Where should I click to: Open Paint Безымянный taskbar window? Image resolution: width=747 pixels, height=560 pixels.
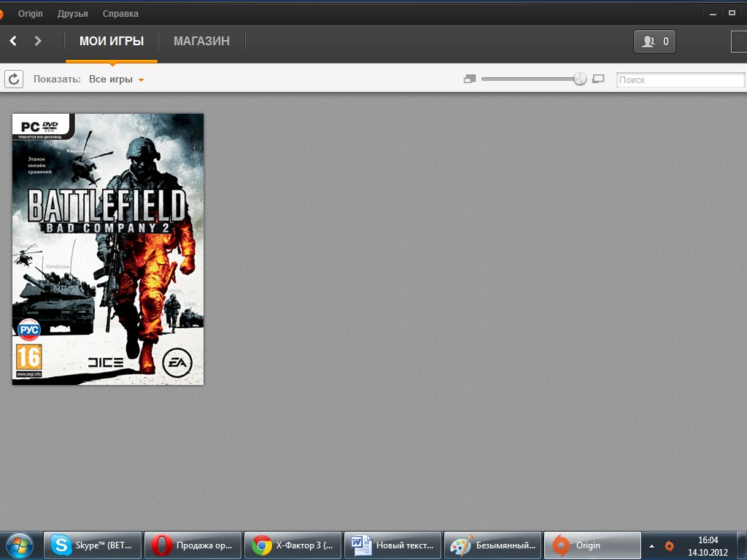point(492,545)
